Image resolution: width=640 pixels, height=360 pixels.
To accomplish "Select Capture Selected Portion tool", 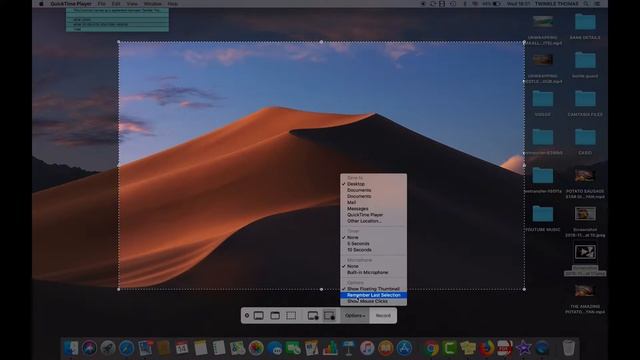I will [x=291, y=316].
